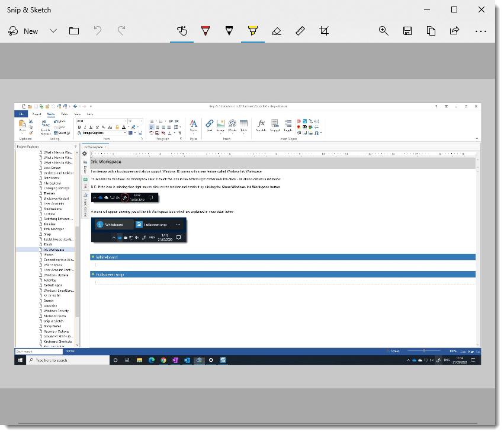
Task: Share the snip
Action: [454, 31]
